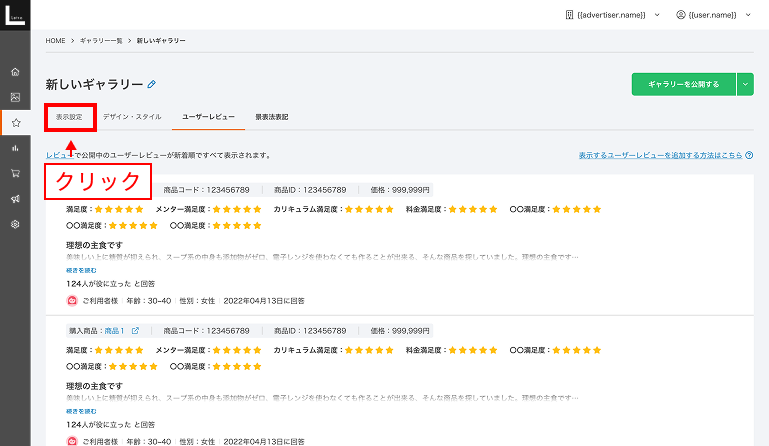The width and height of the screenshot is (769, 446).
Task: Click the help icon beside the add-review link
Action: pyautogui.click(x=749, y=156)
